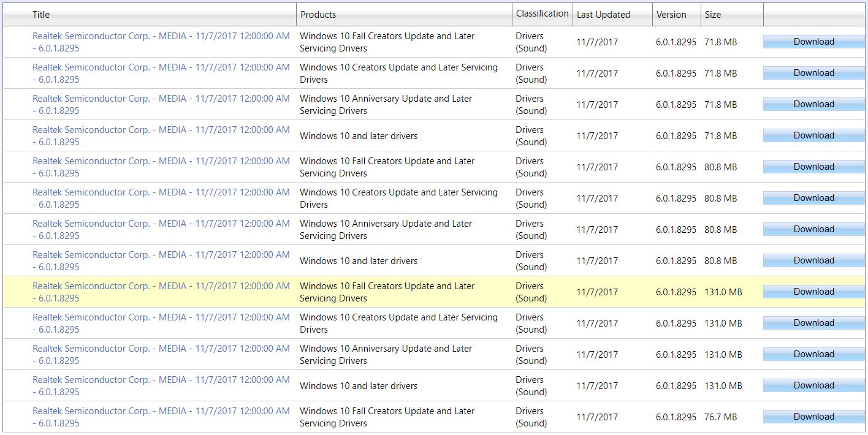Open Realtek title link in 71.8 MB Fall Creators row
Viewport: 868px width, 435px height.
[x=161, y=42]
